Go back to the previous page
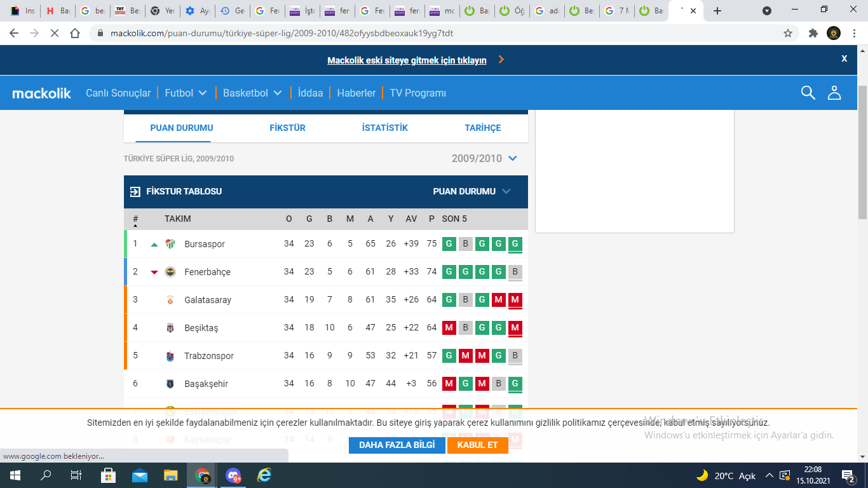Viewport: 868px width, 488px height. coord(14,33)
